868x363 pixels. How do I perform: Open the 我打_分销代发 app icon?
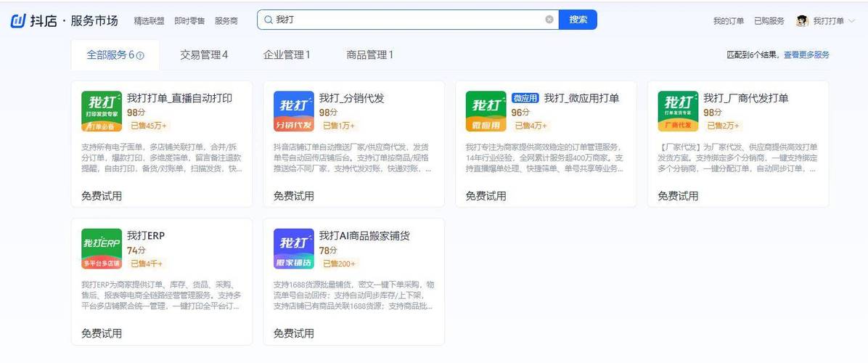point(293,111)
